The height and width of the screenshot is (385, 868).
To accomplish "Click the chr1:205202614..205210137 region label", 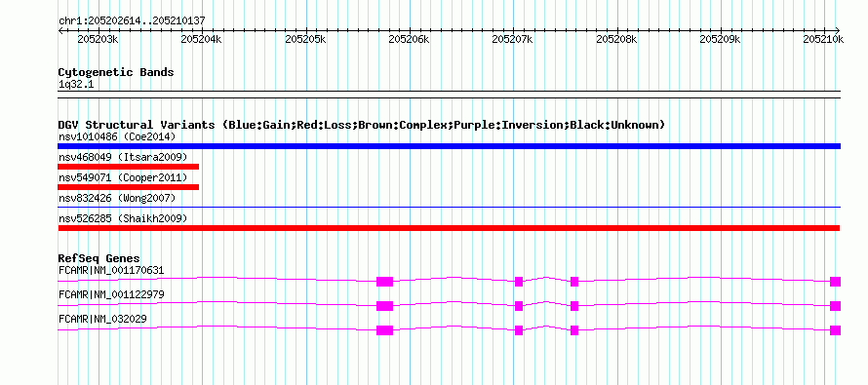I will (x=132, y=20).
